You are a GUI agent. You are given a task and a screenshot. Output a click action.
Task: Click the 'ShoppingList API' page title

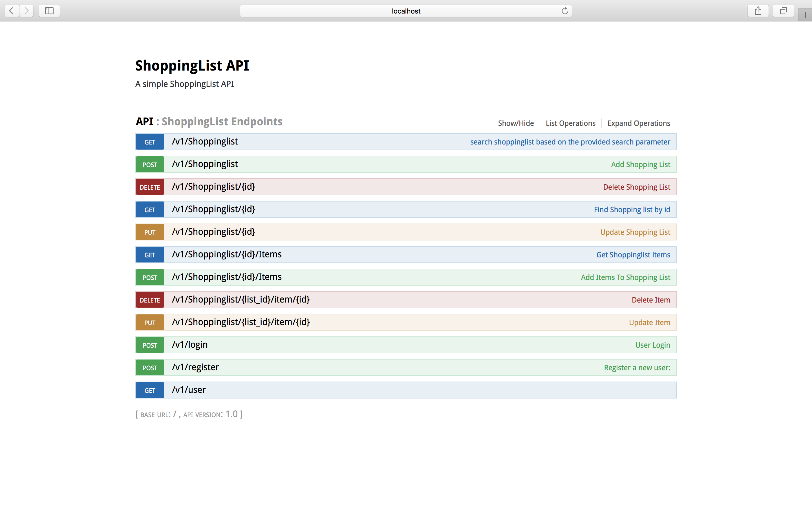[x=192, y=65]
